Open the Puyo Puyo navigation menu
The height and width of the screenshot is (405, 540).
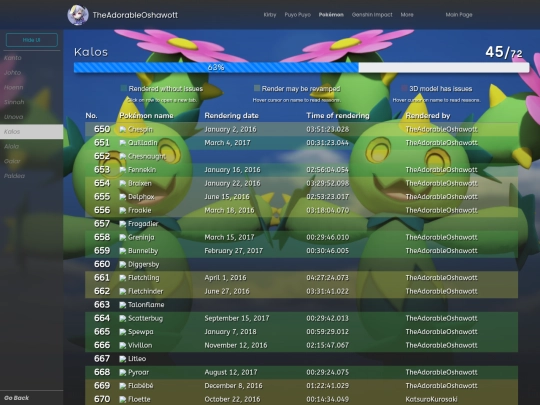click(x=298, y=15)
